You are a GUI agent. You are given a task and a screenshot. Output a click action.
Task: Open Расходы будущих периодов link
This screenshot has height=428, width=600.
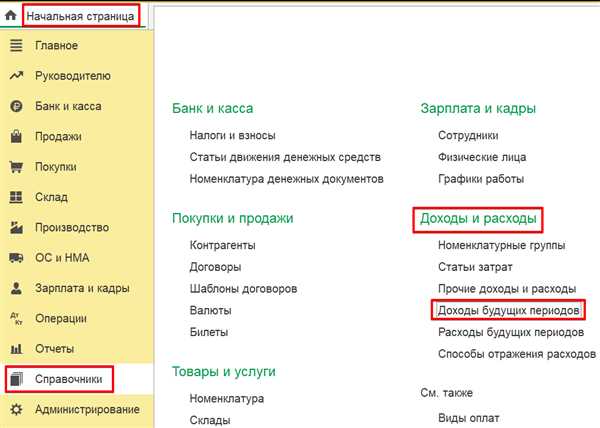(511, 332)
